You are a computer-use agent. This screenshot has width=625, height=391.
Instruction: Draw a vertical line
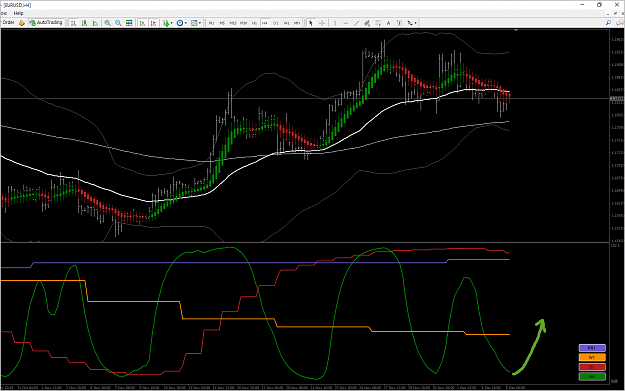pyautogui.click(x=335, y=23)
